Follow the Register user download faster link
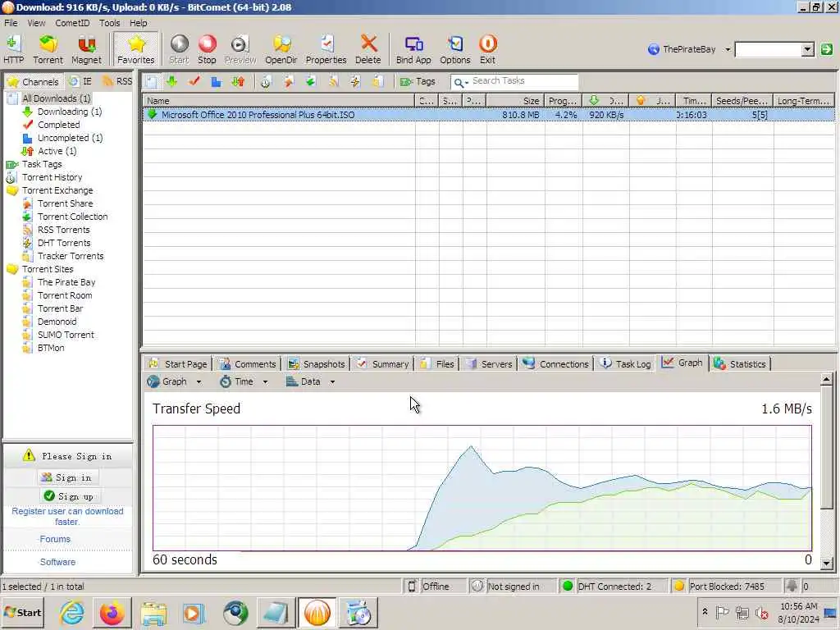The height and width of the screenshot is (630, 840). pyautogui.click(x=67, y=517)
